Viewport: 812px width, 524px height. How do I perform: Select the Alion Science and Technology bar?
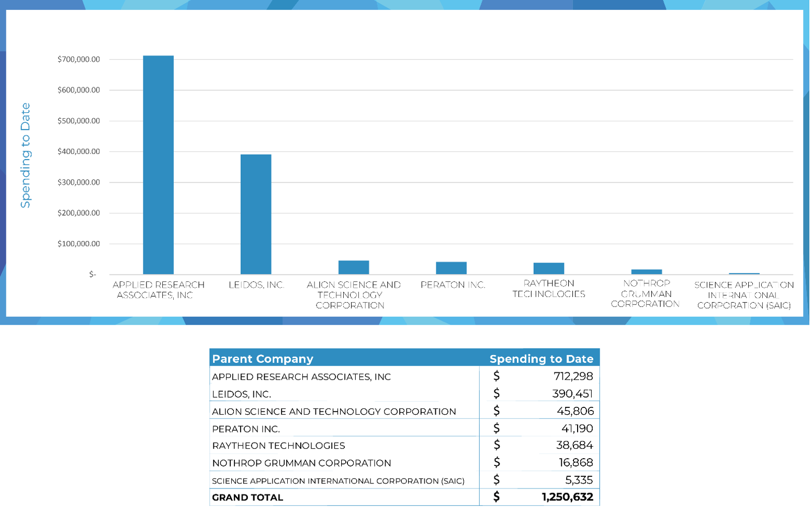[x=354, y=267]
